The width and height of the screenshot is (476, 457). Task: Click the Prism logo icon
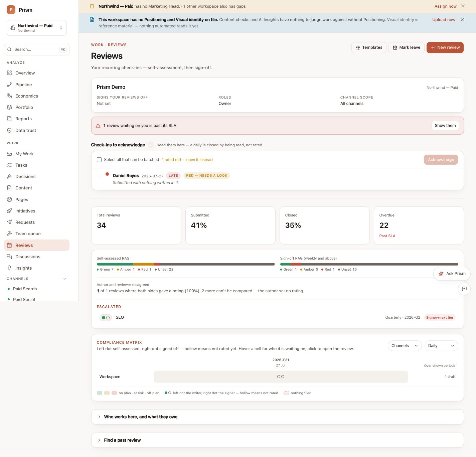[11, 10]
